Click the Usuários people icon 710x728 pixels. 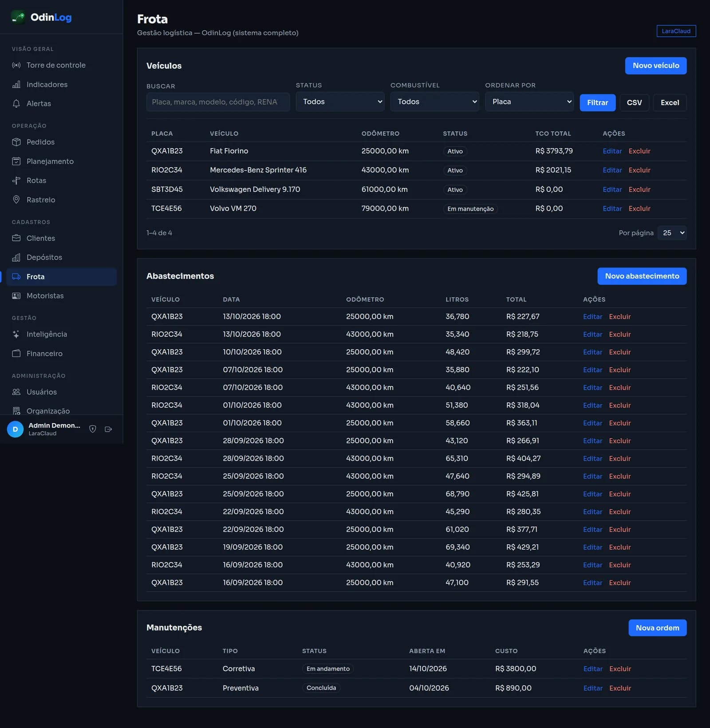point(16,392)
